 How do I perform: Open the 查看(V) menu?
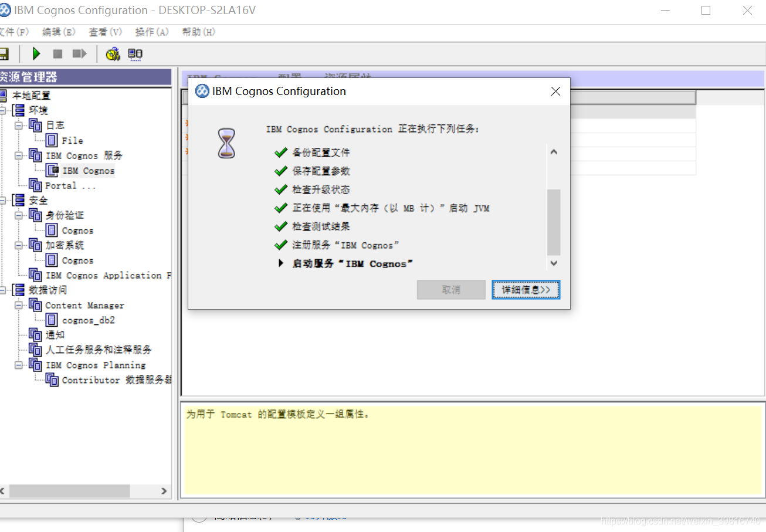point(105,32)
